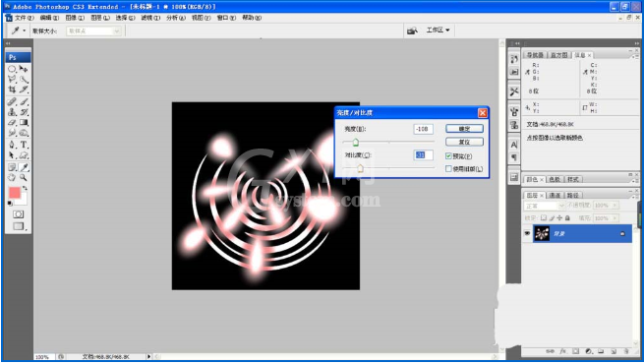Screen dimensions: 644x363
Task: Select the Gradient tool
Action: click(x=24, y=122)
